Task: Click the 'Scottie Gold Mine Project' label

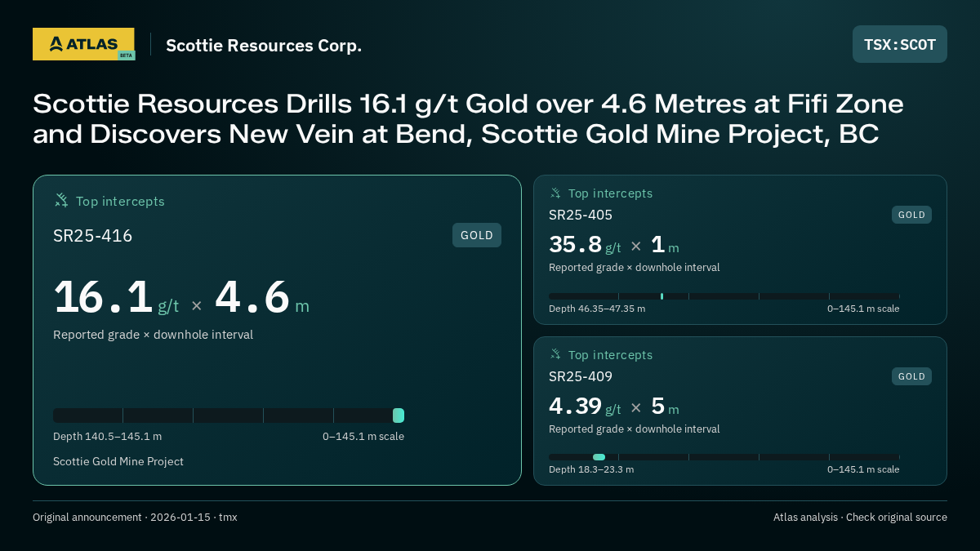Action: tap(118, 462)
